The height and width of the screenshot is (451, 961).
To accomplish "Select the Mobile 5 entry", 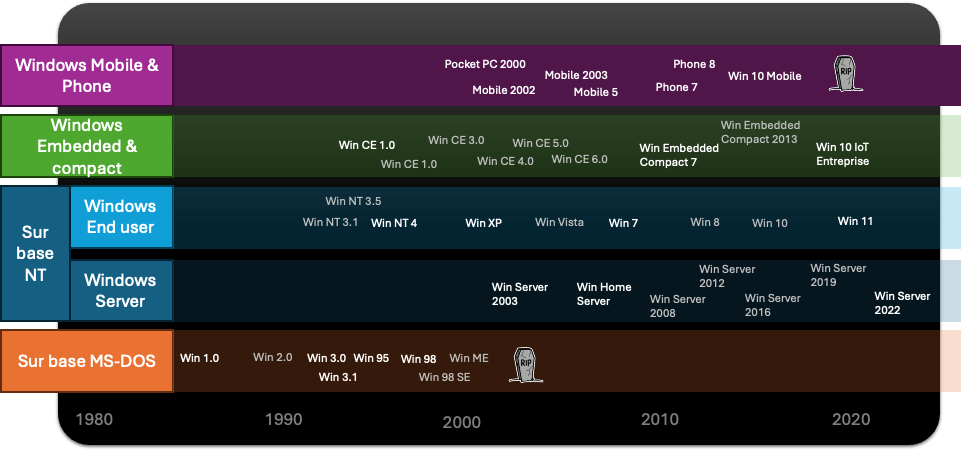I will click(596, 93).
